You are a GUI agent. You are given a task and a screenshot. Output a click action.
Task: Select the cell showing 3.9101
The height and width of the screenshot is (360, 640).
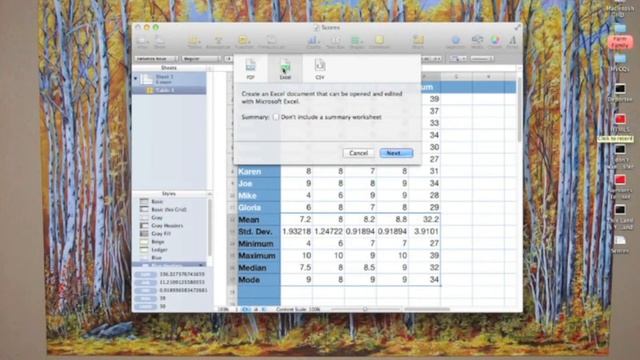click(424, 231)
